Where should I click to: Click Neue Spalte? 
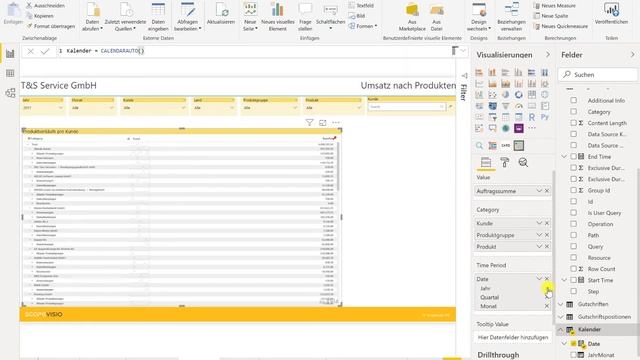point(551,16)
